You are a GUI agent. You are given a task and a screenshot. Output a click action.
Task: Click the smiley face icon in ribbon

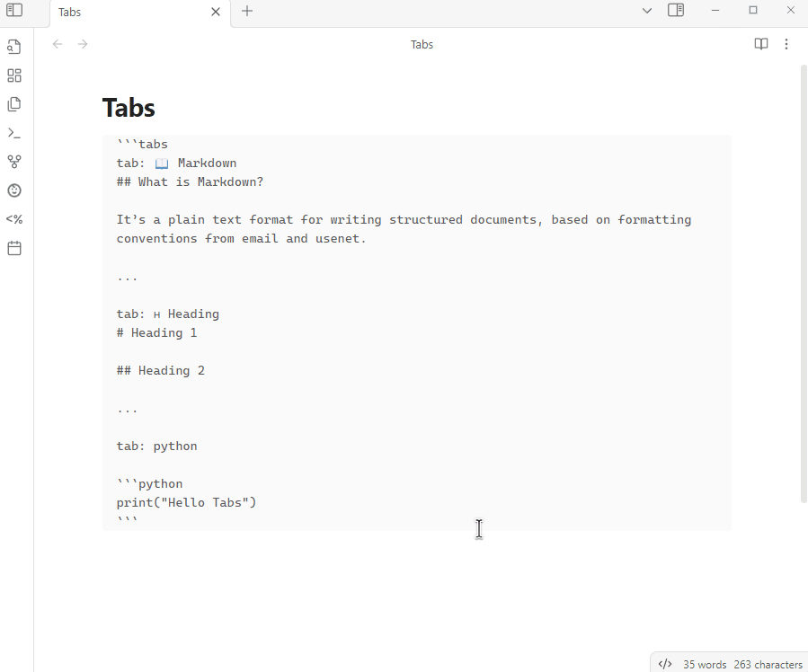tap(14, 190)
